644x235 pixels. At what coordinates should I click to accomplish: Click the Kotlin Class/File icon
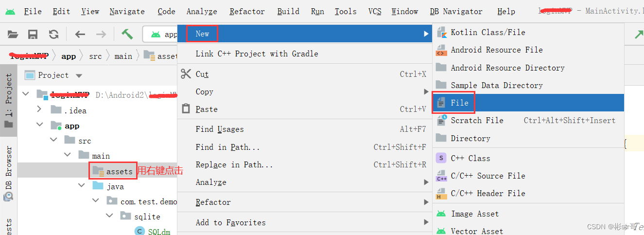pos(442,33)
